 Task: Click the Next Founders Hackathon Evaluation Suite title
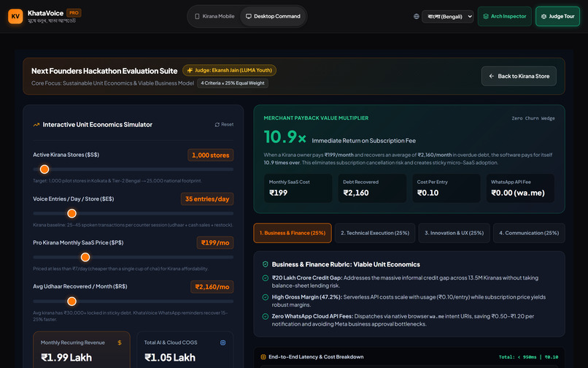point(104,71)
